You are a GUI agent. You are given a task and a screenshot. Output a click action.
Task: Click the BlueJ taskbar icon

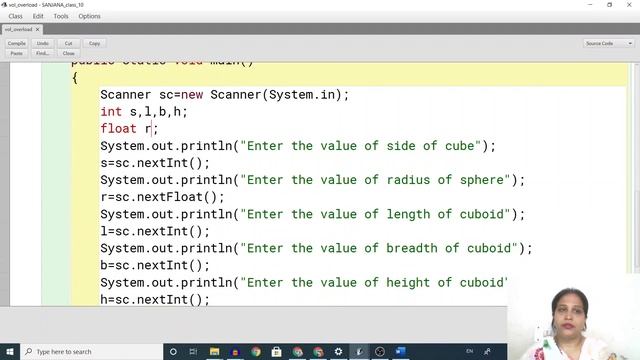tap(359, 351)
